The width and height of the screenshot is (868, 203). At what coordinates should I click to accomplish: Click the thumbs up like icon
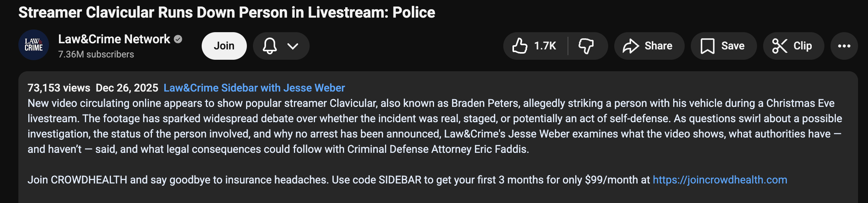point(520,46)
